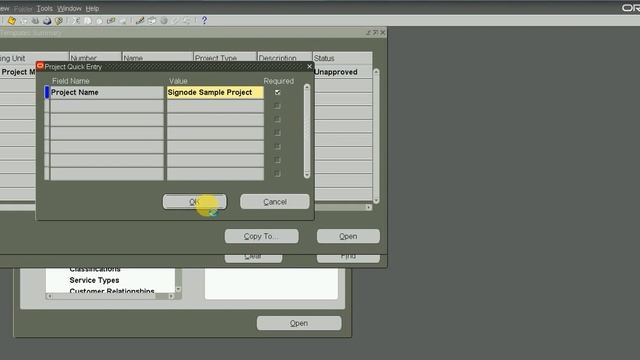Toggle Required checkbox in last dialog row

point(278,174)
